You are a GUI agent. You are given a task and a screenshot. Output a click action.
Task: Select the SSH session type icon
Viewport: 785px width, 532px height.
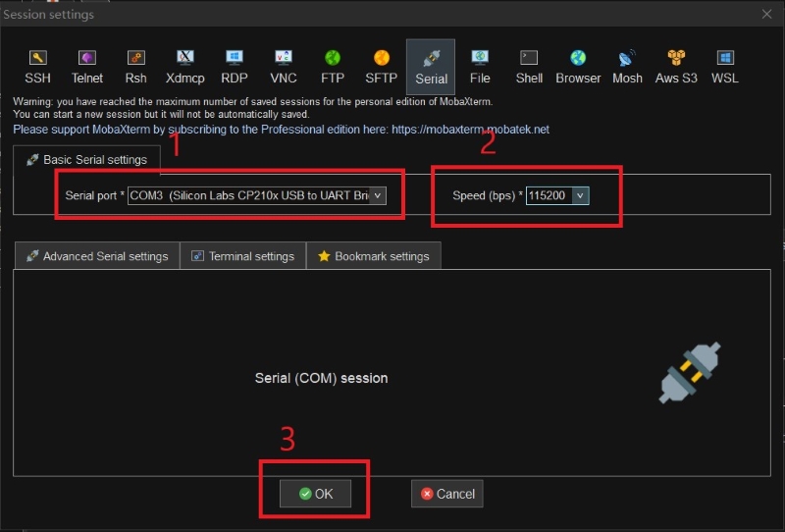click(x=37, y=67)
